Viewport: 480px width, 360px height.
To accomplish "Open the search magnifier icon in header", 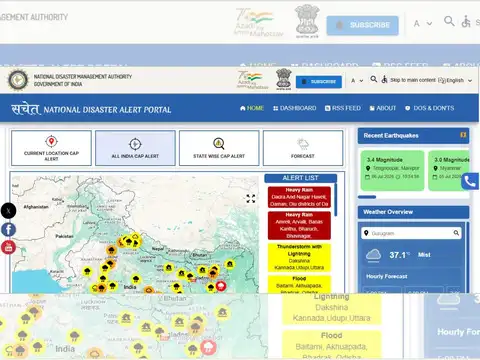I will 374,79.
